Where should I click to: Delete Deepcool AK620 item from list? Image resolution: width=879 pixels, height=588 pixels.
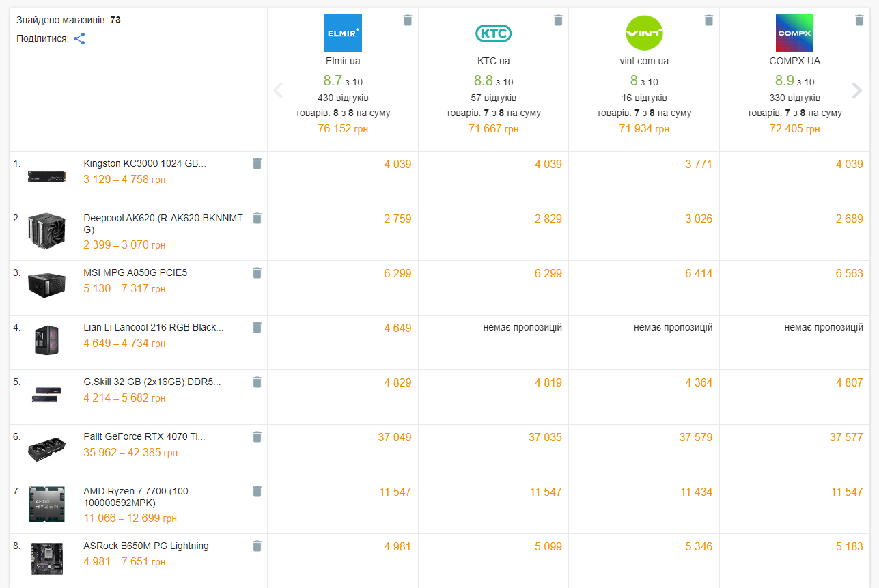pyautogui.click(x=257, y=218)
